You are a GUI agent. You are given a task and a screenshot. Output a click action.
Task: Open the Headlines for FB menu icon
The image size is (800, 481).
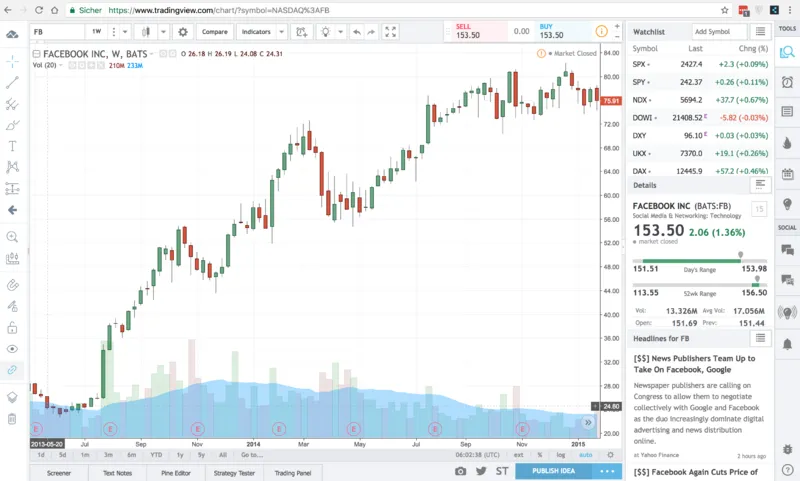(760, 338)
